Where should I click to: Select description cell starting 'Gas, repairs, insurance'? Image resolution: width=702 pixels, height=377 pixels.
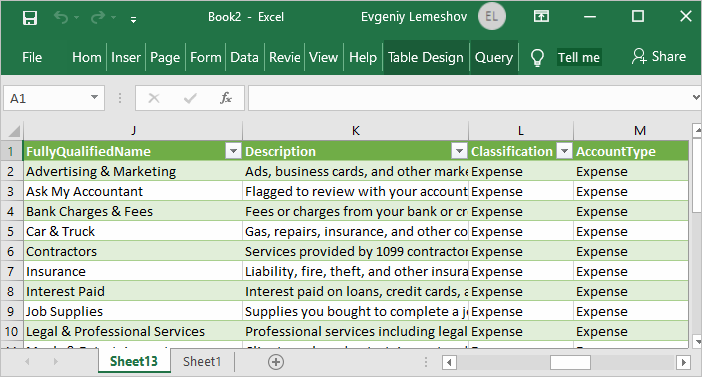point(355,231)
